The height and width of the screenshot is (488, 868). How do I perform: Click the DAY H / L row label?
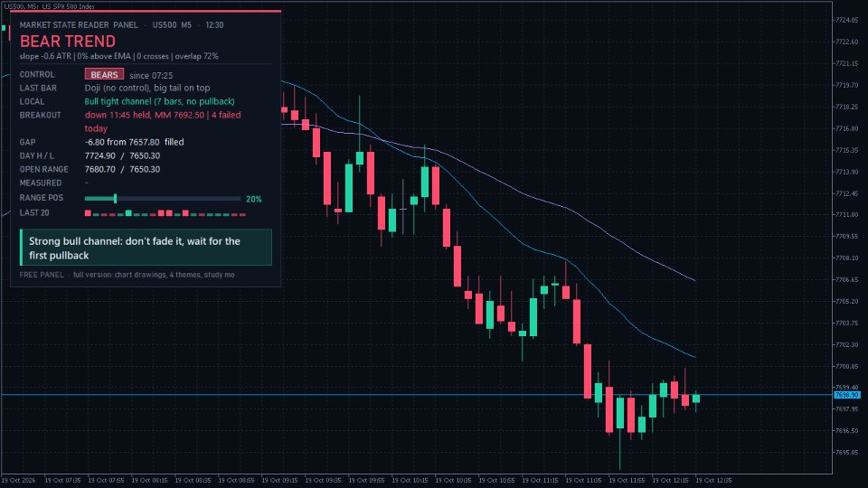click(x=36, y=156)
